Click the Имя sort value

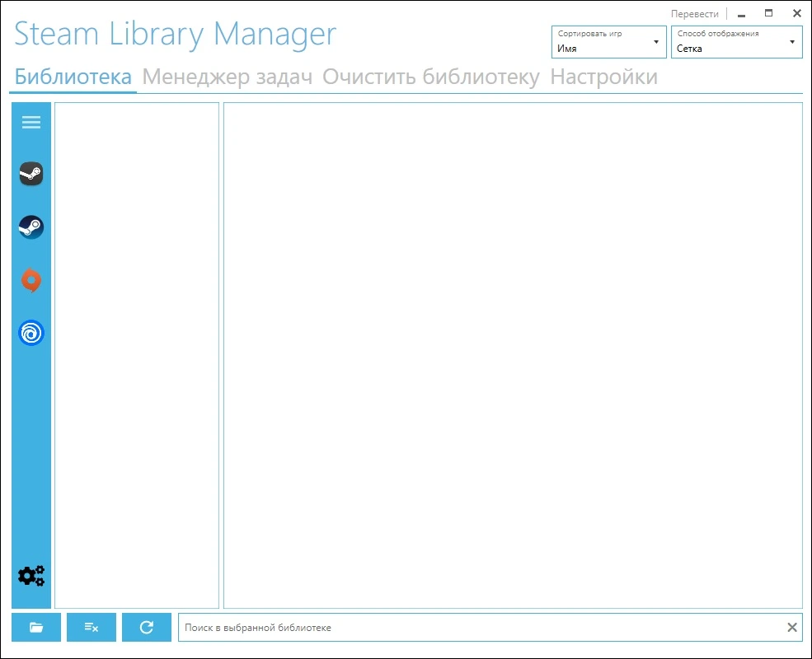[567, 49]
